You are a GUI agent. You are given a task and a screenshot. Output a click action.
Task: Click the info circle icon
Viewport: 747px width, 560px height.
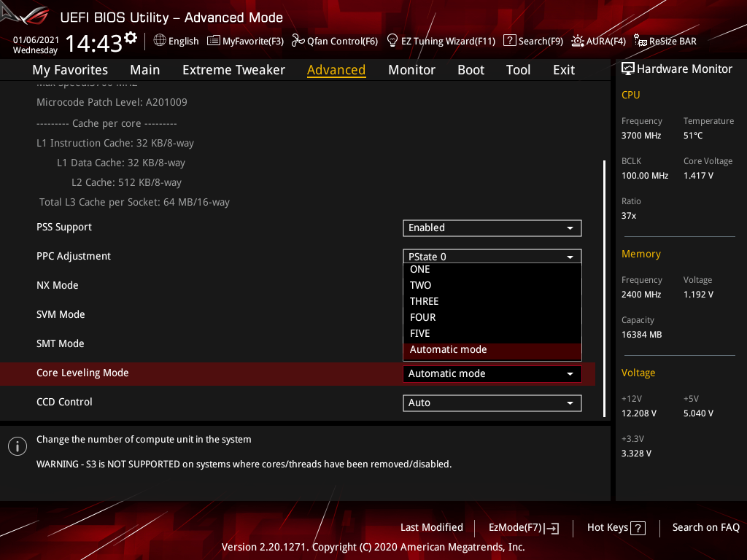pos(18,446)
